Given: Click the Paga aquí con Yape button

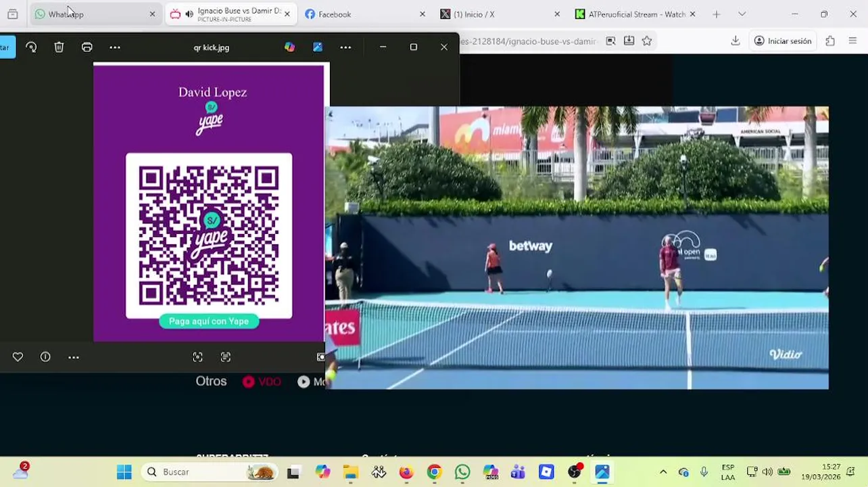Looking at the screenshot, I should tap(209, 321).
